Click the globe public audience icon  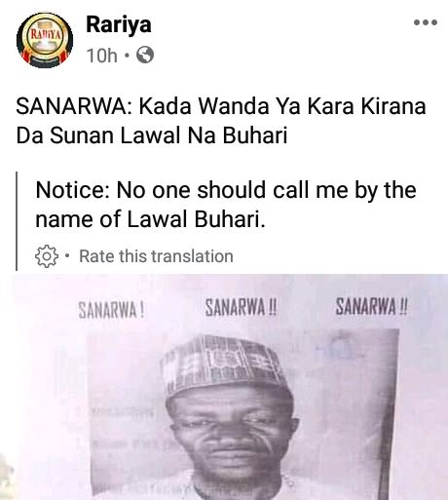click(145, 55)
